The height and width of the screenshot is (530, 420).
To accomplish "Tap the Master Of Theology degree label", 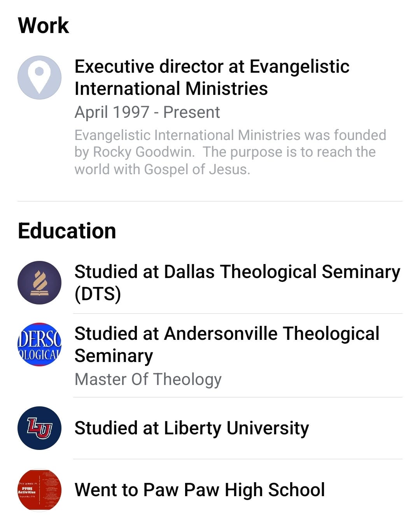I will [x=148, y=379].
